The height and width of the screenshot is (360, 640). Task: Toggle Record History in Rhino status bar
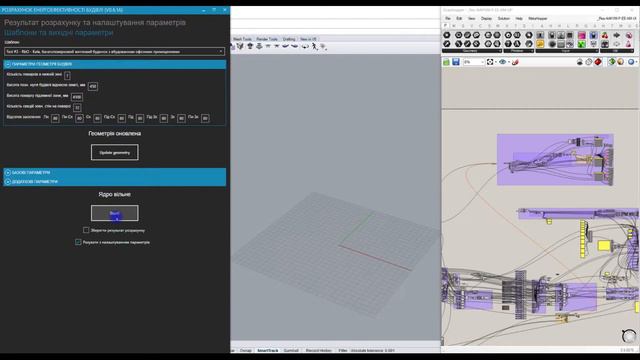(x=319, y=351)
